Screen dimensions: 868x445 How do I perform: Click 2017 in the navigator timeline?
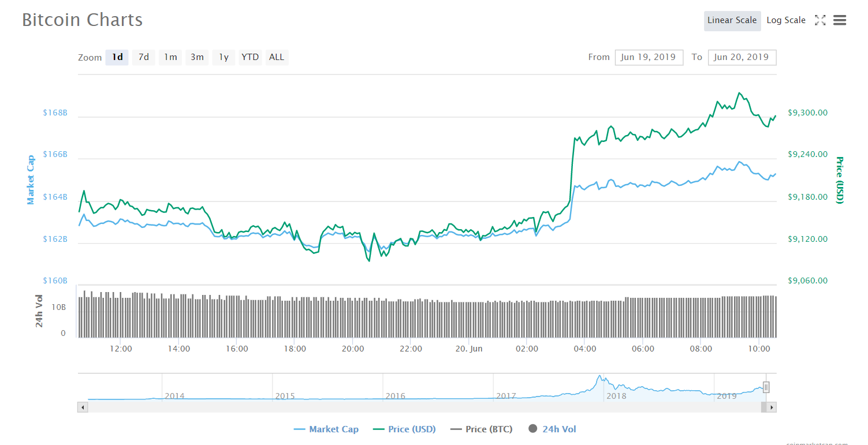pos(506,396)
